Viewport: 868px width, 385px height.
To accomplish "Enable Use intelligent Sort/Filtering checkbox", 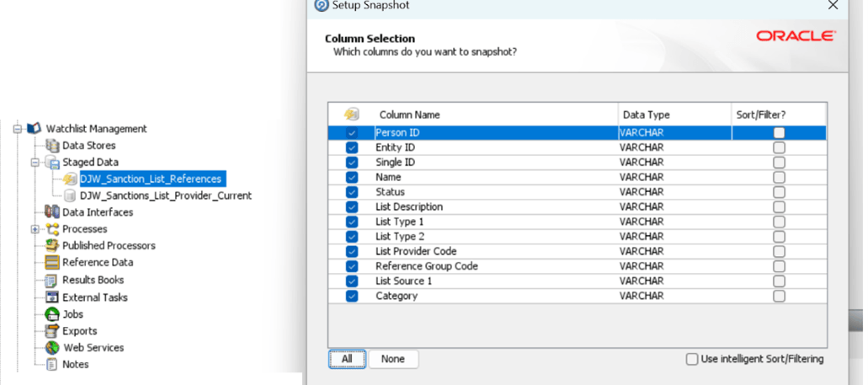I will pyautogui.click(x=692, y=359).
